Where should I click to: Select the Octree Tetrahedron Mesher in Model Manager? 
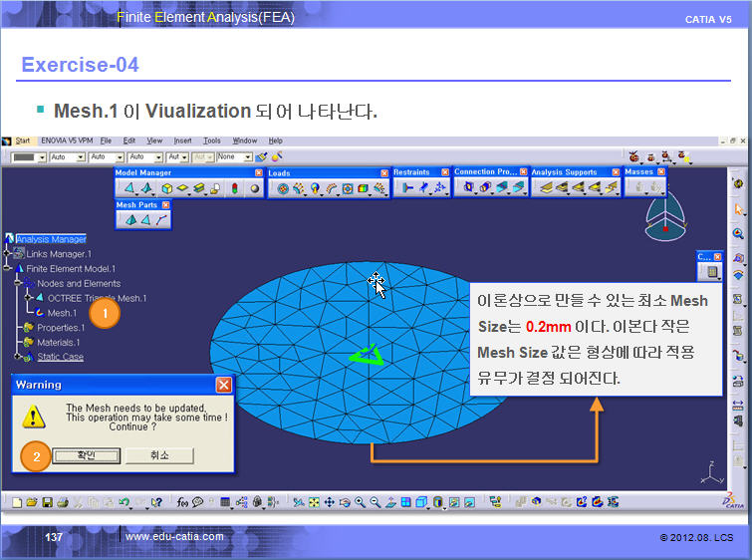(x=127, y=188)
